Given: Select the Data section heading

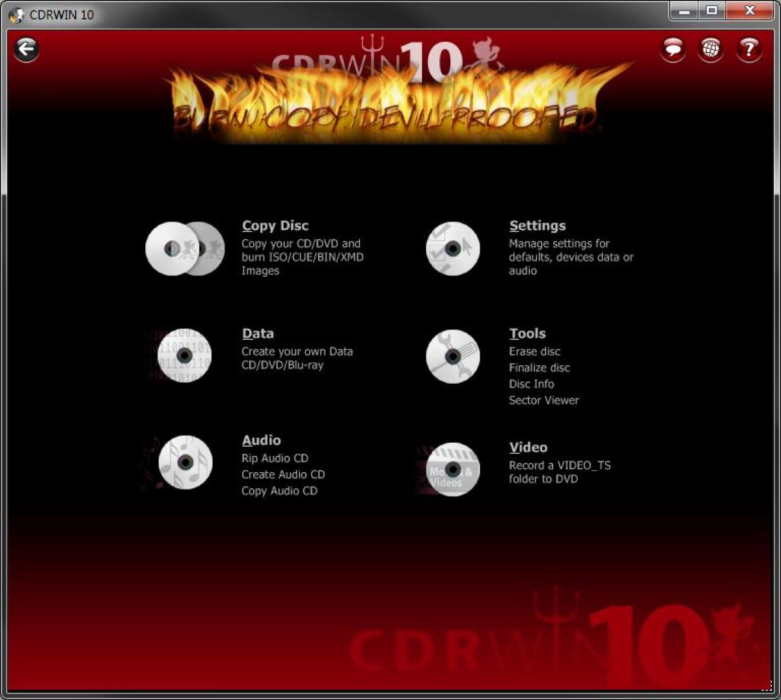Looking at the screenshot, I should [258, 333].
